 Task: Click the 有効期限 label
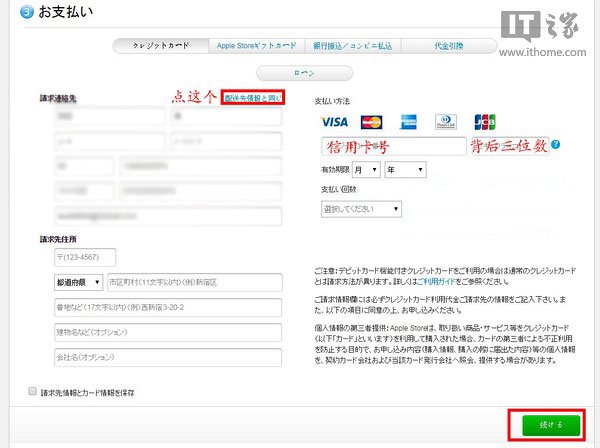point(335,169)
